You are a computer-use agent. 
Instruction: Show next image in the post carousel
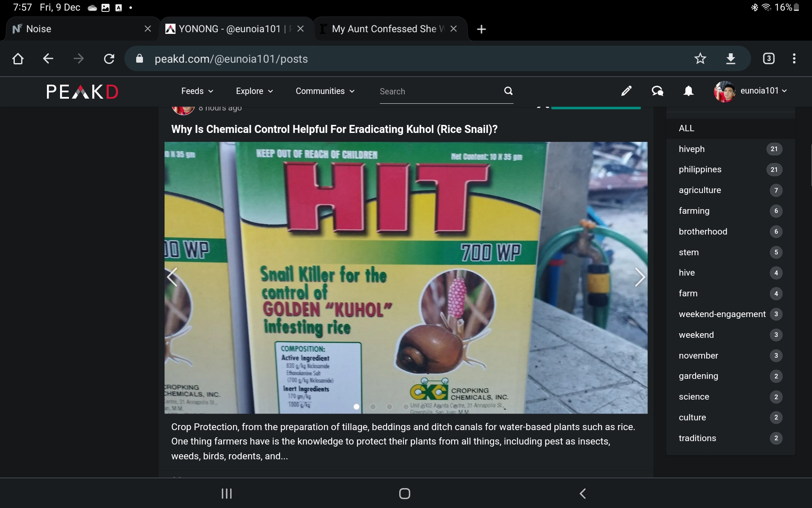(x=639, y=277)
